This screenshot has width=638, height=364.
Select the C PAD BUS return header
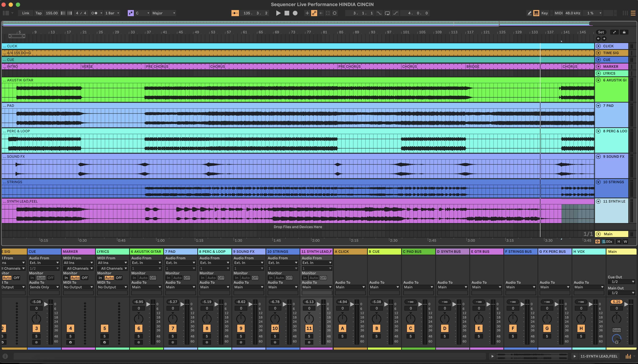pyautogui.click(x=418, y=252)
